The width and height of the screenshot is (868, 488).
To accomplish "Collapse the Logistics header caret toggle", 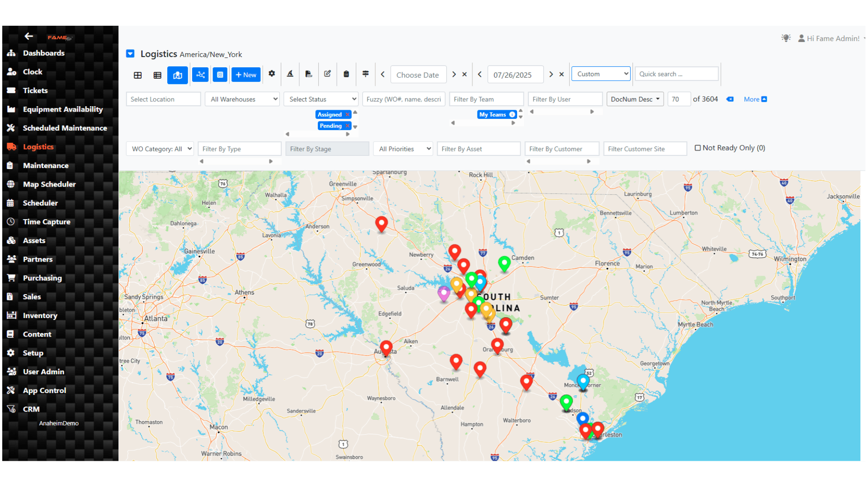I will pos(130,54).
